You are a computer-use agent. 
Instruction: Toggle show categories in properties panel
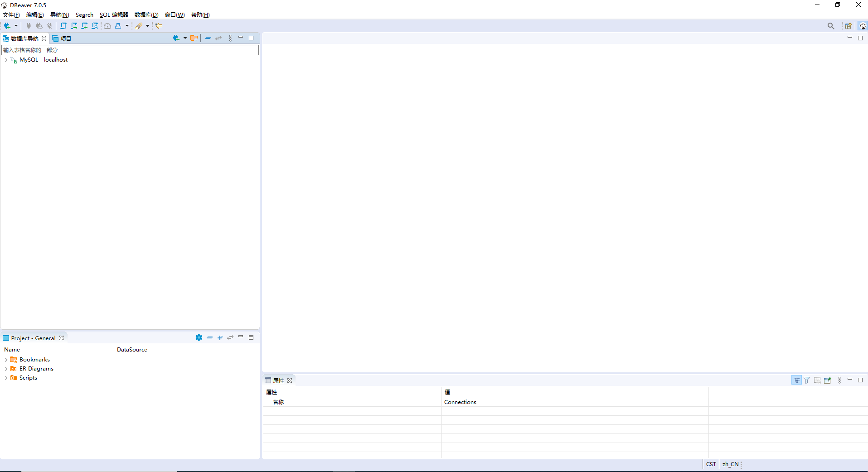[x=796, y=380]
